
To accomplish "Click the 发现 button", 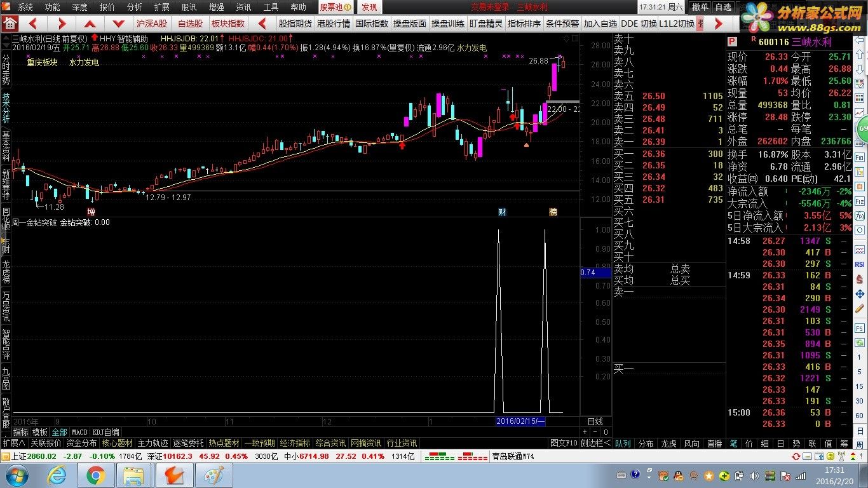I will (369, 7).
